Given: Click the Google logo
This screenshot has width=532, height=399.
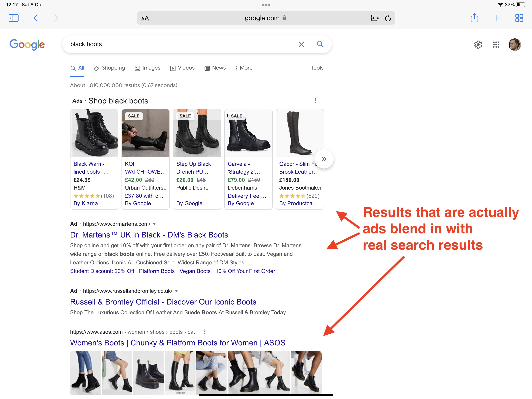Looking at the screenshot, I should click(x=27, y=45).
